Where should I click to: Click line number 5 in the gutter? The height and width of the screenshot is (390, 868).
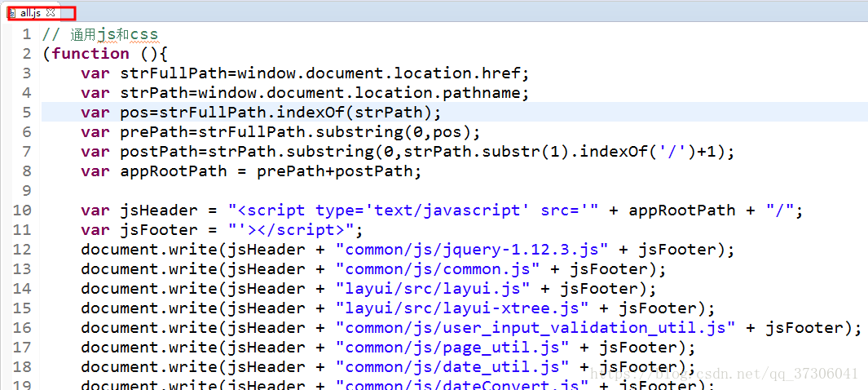click(27, 113)
